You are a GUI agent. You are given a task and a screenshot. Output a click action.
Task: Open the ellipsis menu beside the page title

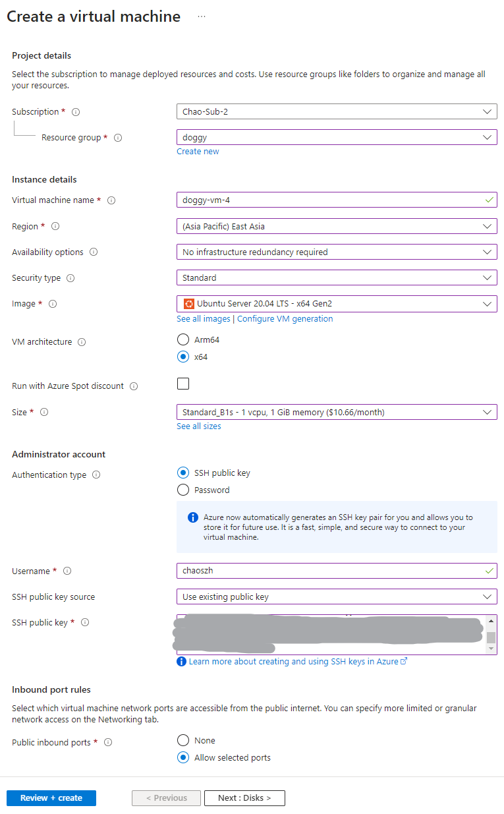[x=201, y=16]
